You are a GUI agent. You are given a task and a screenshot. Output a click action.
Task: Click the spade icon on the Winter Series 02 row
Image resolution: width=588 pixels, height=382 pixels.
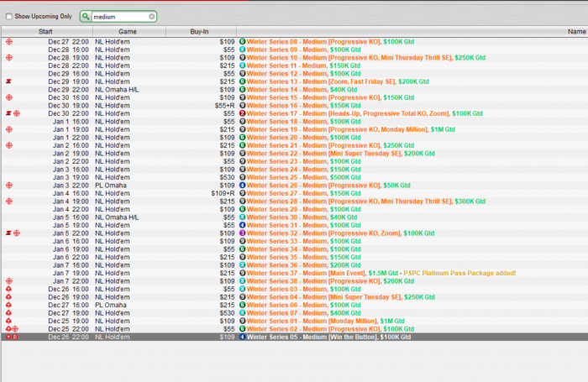click(8, 329)
